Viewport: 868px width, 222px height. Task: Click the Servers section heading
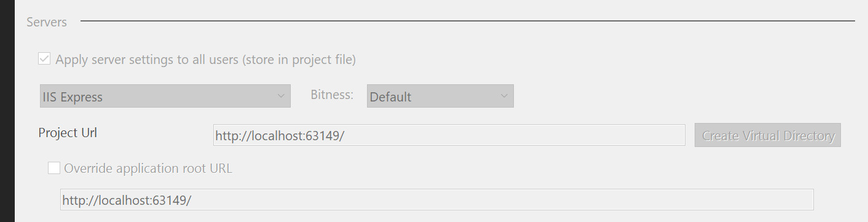[47, 22]
